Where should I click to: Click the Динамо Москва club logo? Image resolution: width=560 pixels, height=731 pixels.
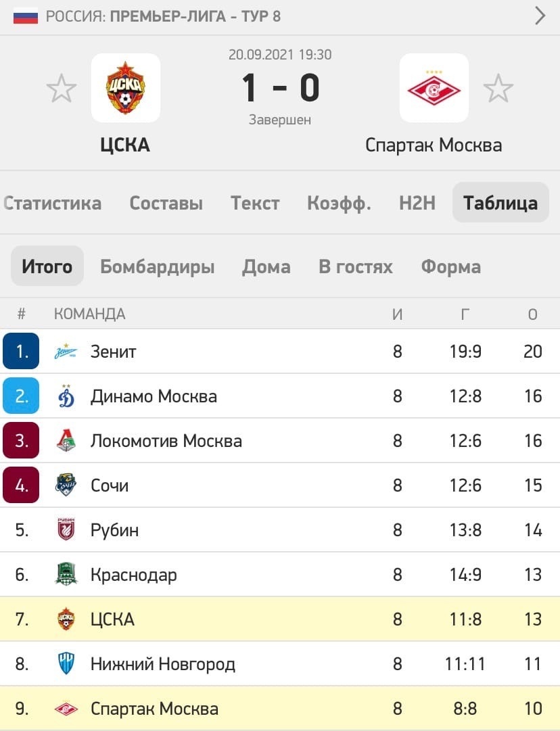(x=66, y=396)
